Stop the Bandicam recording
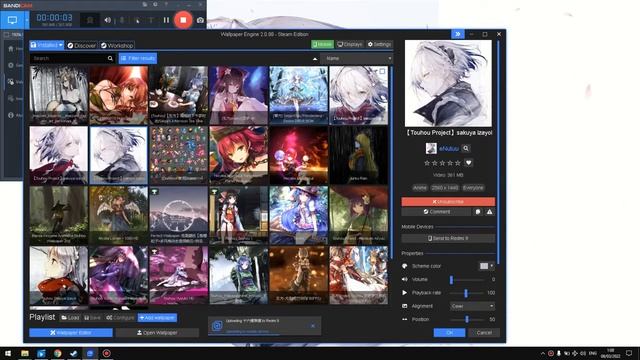Viewport: 640px width, 360px height. pyautogui.click(x=183, y=20)
